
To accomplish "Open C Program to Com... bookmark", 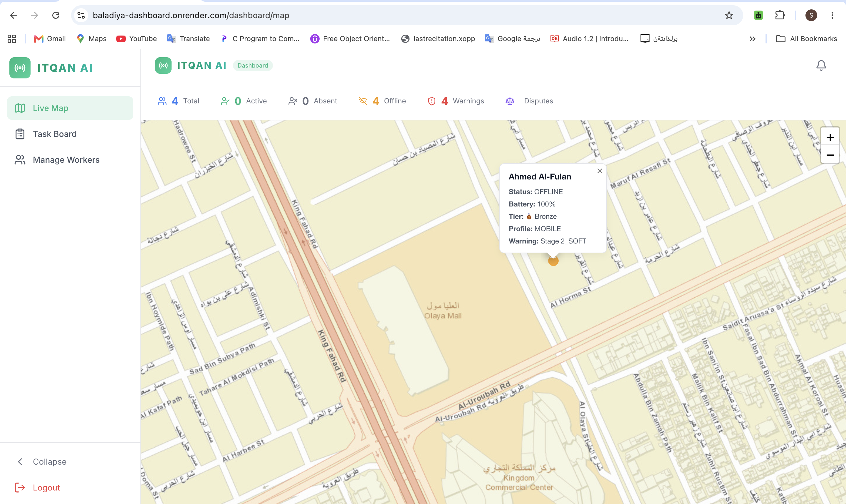I will (260, 39).
